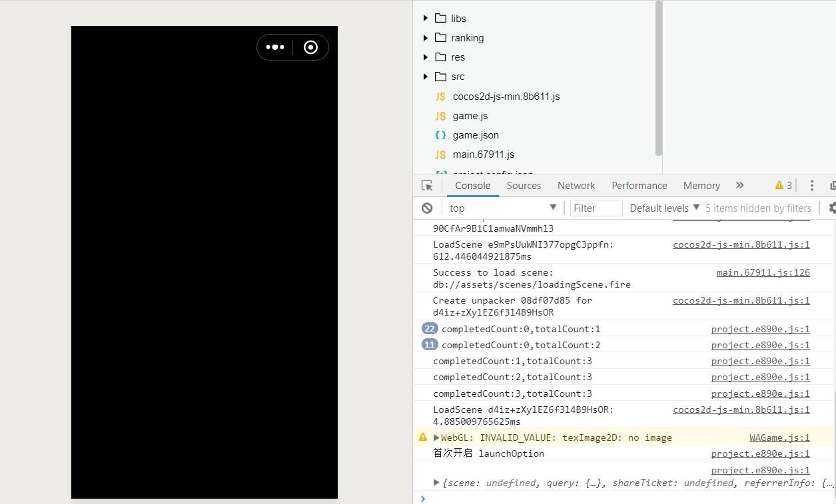Open cocos2d-js-min link beside Create unpacker

point(741,300)
